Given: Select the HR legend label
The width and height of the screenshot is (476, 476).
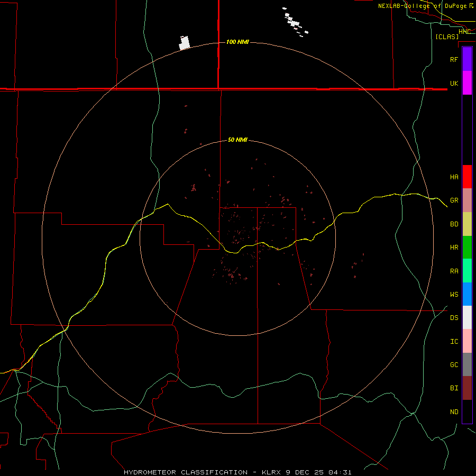Looking at the screenshot, I should 454,248.
